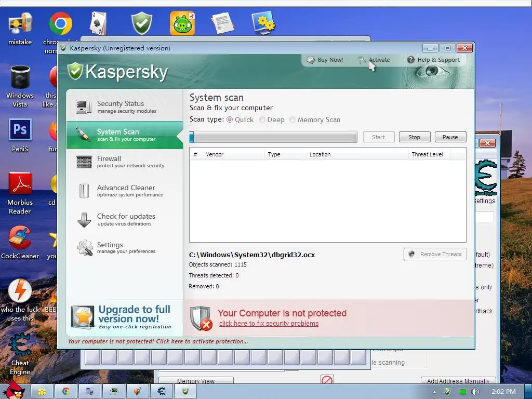Launch the Cheat Engine desktop icon

tap(20, 344)
